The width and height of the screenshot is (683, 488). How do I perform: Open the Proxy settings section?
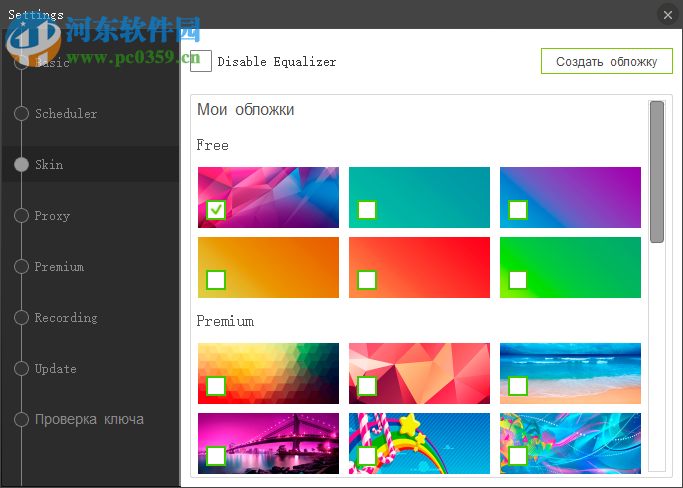click(52, 216)
